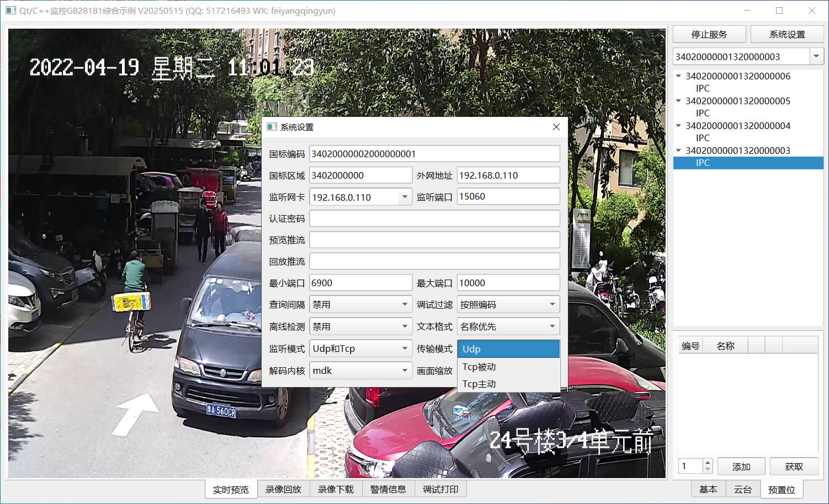
Task: Switch to the 录像回放 tab
Action: (283, 489)
